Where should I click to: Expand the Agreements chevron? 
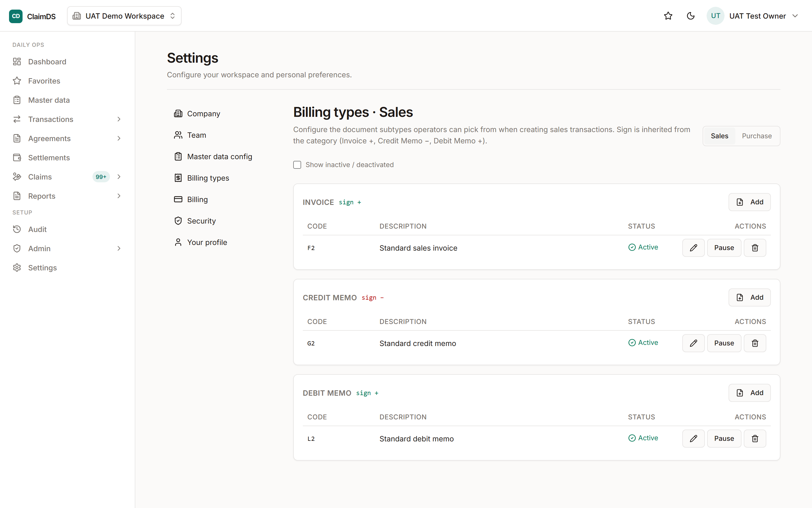[119, 138]
